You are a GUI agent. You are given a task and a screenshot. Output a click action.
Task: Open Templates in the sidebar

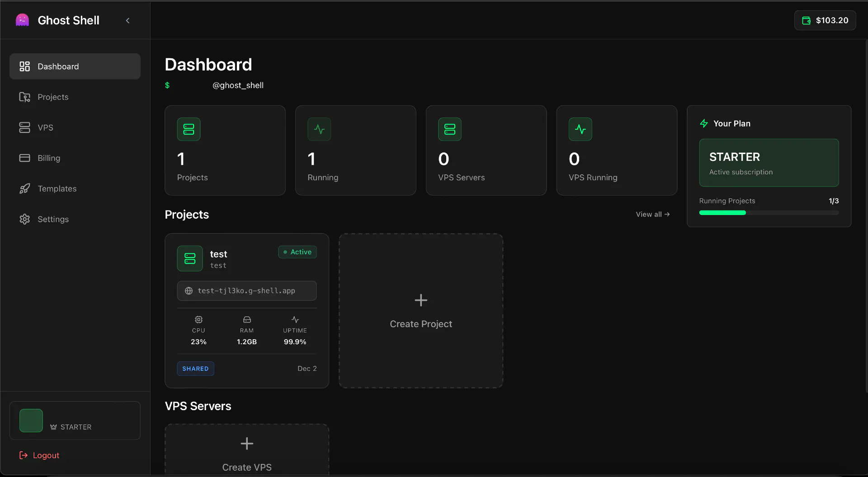coord(75,188)
